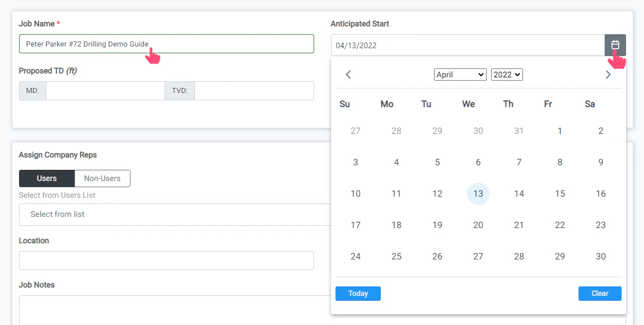Select April 13 on the calendar
Image resolution: width=644 pixels, height=325 pixels.
(478, 193)
